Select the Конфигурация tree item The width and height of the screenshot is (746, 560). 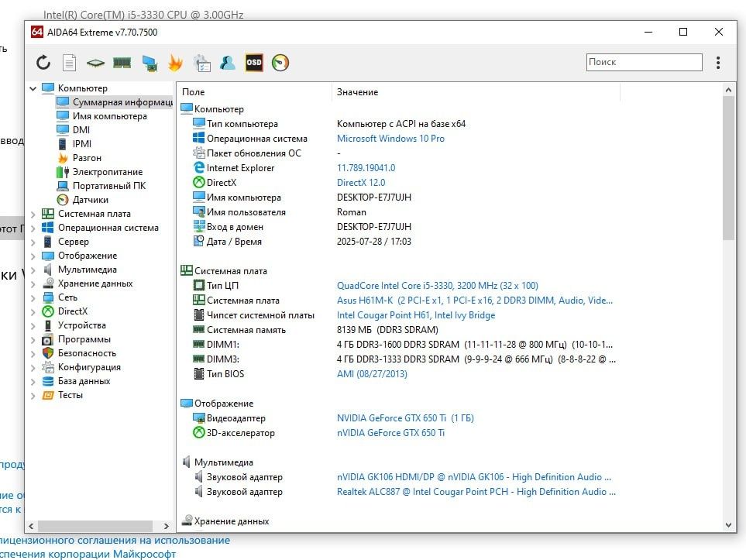pyautogui.click(x=81, y=367)
